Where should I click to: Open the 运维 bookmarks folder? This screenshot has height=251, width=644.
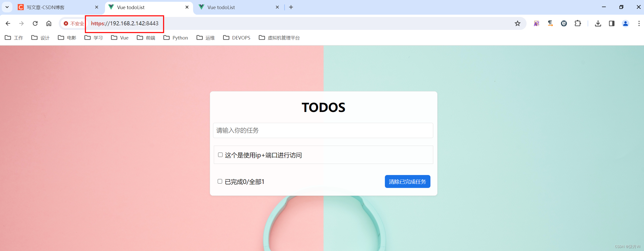click(x=206, y=38)
